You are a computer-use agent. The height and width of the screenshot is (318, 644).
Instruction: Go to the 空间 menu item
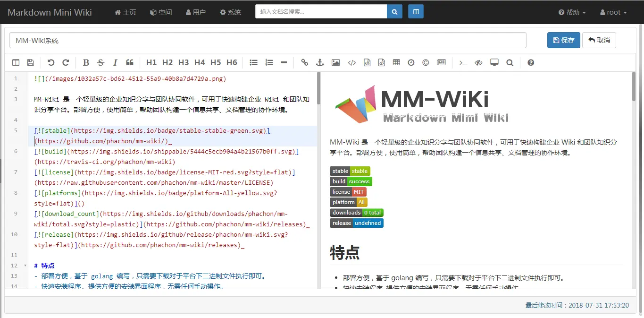click(x=161, y=12)
